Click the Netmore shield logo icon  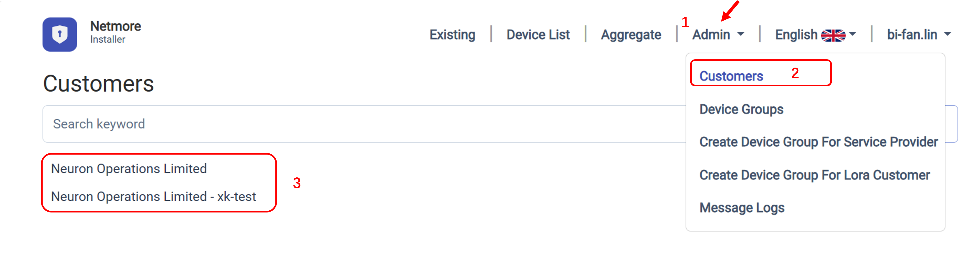(60, 34)
